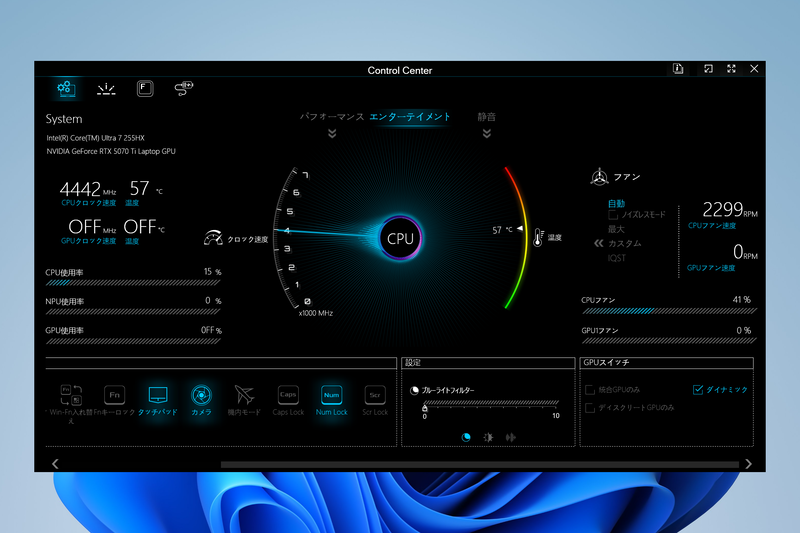
Task: Select the brightness settings icon
Action: click(x=488, y=437)
